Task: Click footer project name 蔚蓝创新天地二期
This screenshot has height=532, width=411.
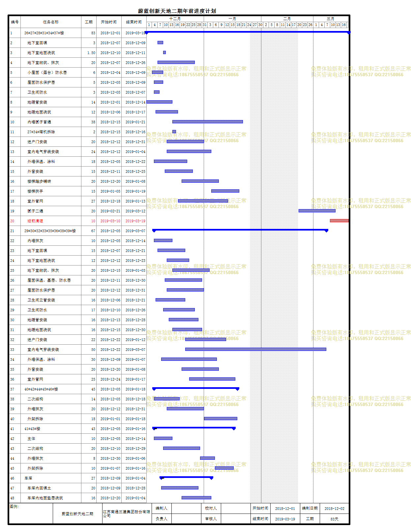Action: pyautogui.click(x=77, y=514)
